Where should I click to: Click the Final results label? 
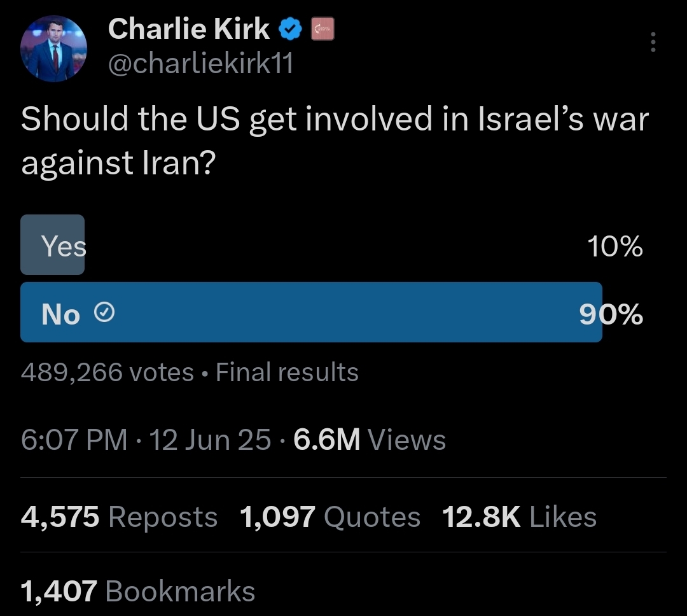287,372
